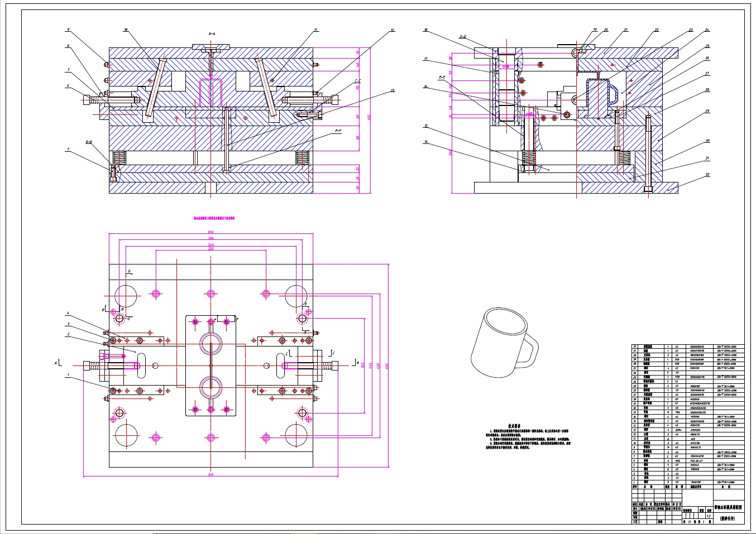Select callout number 32 in right section view
This screenshot has width=756, height=534.
(x=707, y=175)
